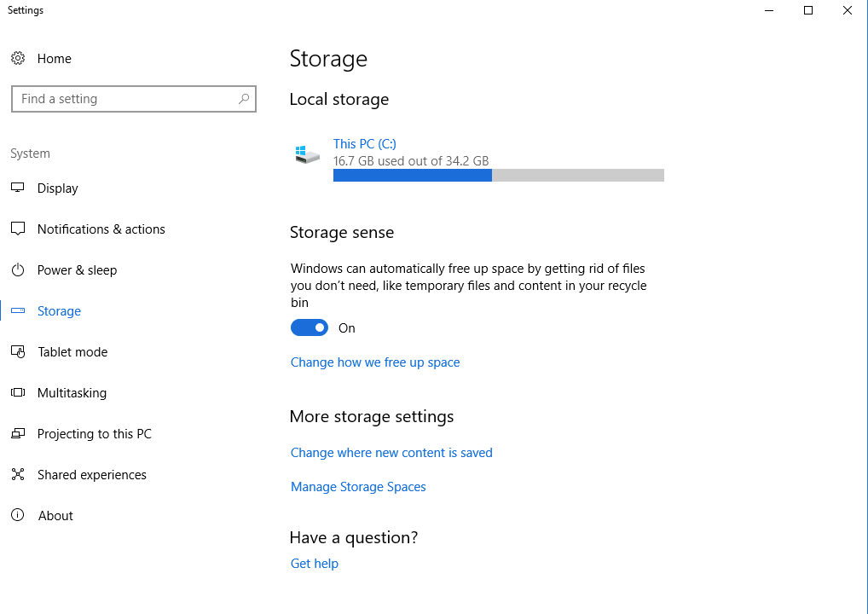Click the Get help link
The image size is (868, 614).
[x=315, y=564]
